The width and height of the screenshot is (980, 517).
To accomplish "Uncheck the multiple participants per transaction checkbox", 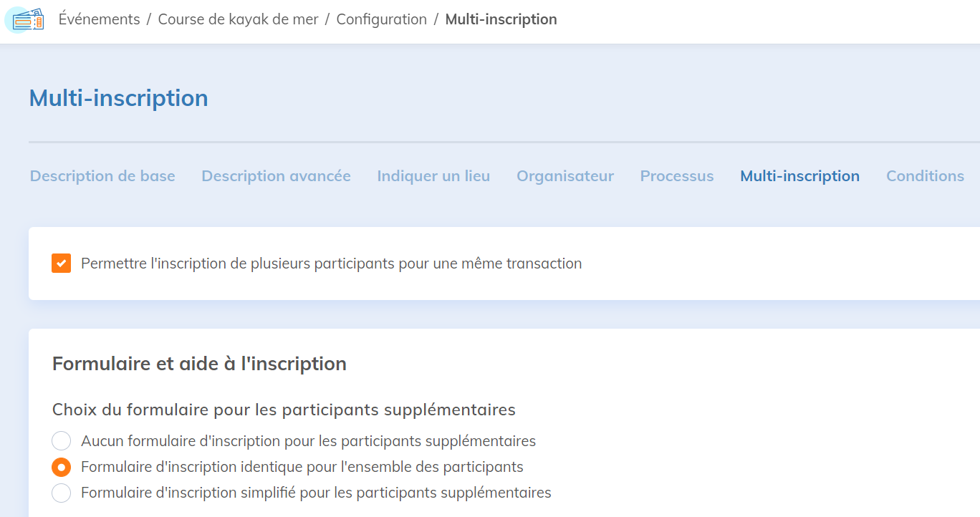I will [62, 264].
